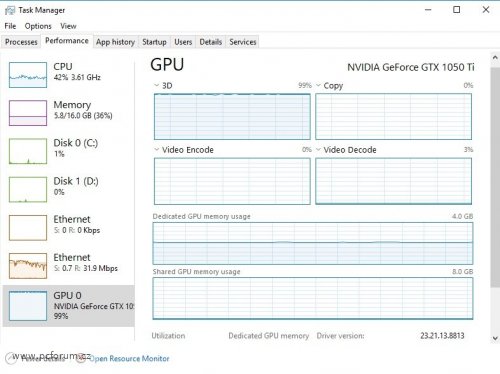Open the Video Encode engine dropdown

pyautogui.click(x=156, y=149)
